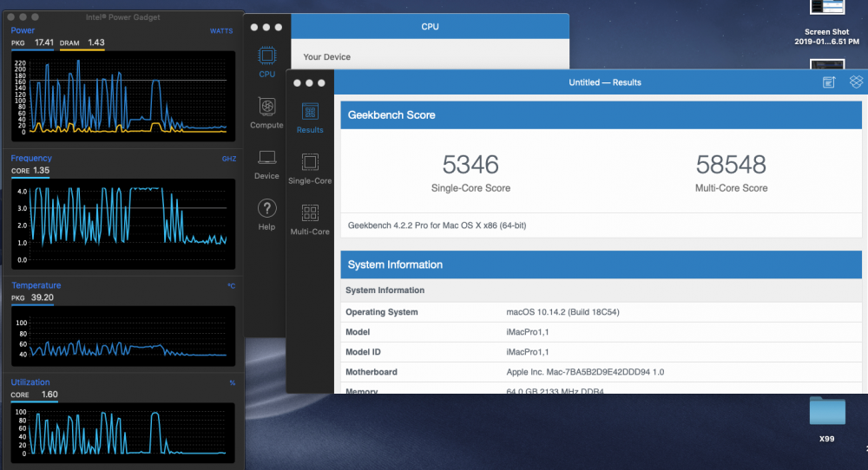Select the iMacPro1,1 value in the Model ID row
The image size is (868, 470).
coord(528,352)
